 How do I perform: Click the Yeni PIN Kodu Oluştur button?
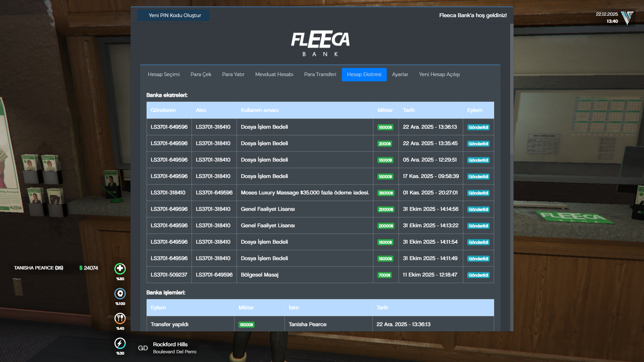pos(173,15)
